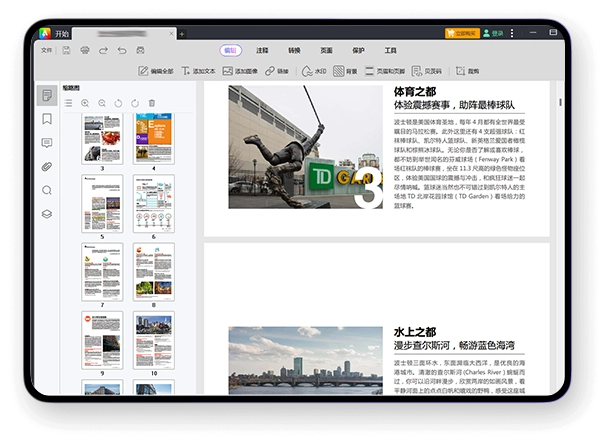Click the TD Garden statue photo
608x444 pixels.
306,147
